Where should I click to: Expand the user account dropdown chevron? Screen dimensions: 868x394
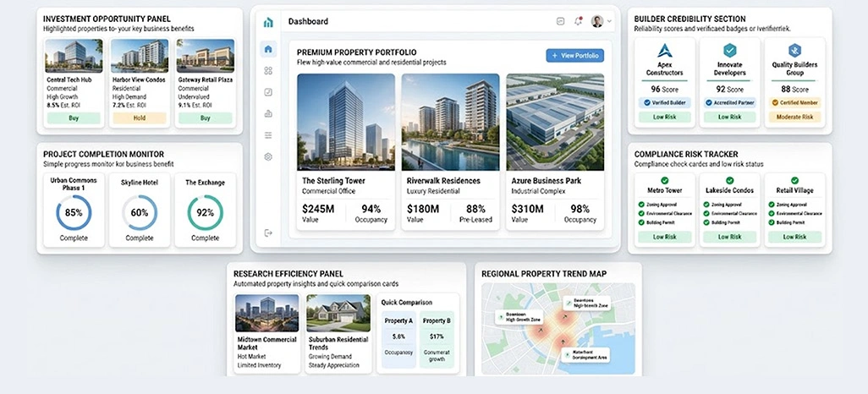coord(609,22)
